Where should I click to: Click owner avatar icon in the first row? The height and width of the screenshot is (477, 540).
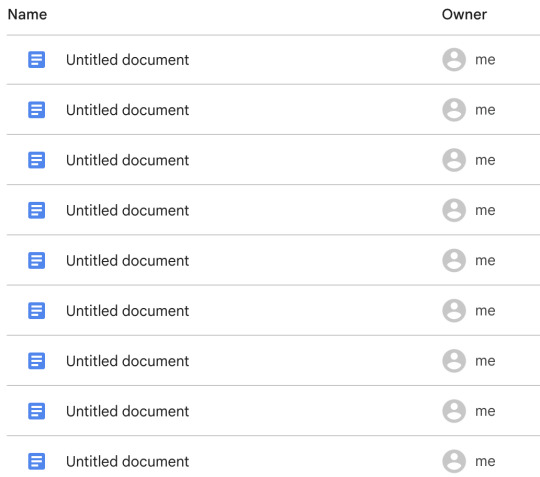click(x=454, y=60)
